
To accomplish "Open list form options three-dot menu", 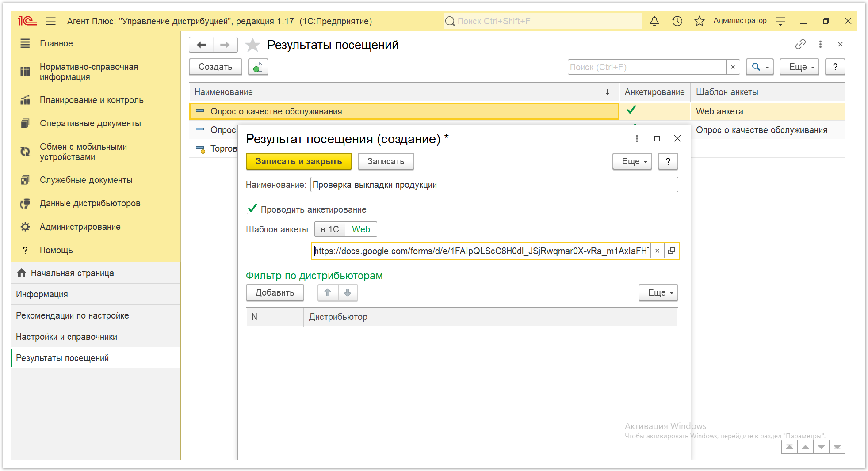I will point(820,44).
